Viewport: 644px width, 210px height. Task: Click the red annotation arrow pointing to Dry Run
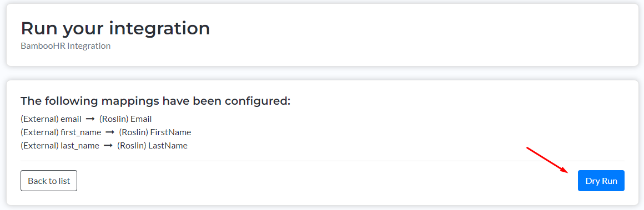[547, 160]
